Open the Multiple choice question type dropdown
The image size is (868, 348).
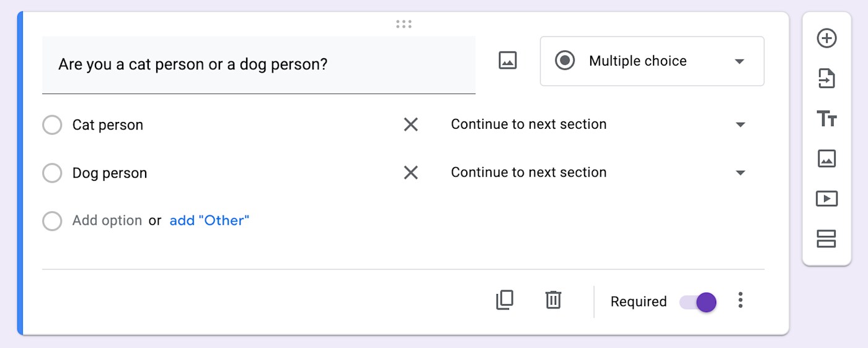(652, 61)
